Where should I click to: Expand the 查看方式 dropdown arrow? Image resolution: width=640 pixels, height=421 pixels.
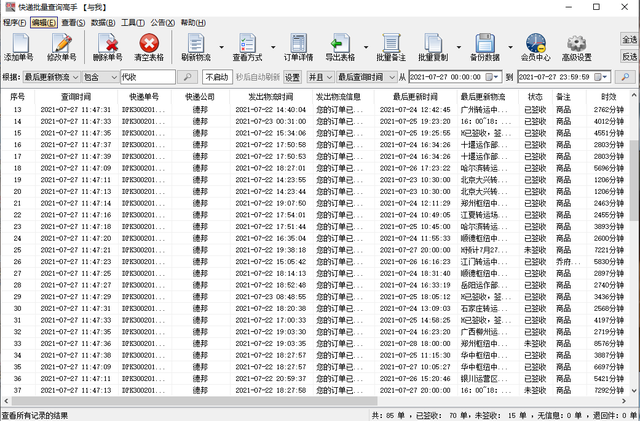point(273,47)
